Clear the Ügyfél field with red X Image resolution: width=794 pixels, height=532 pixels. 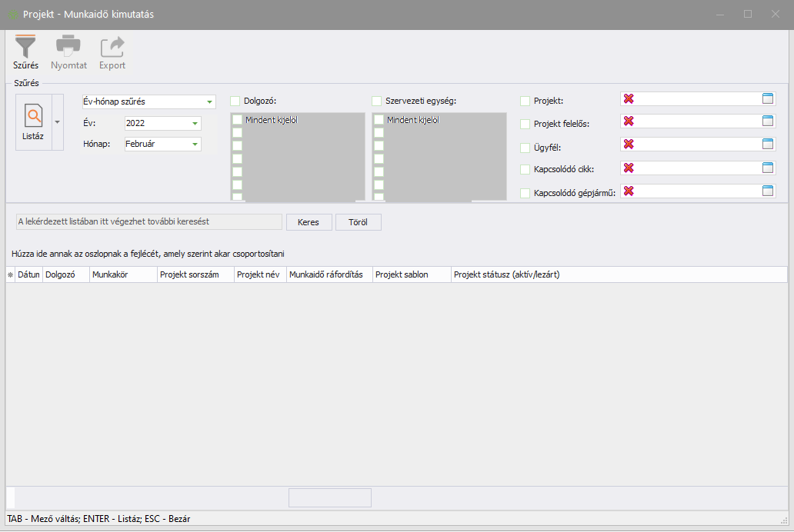(x=629, y=145)
